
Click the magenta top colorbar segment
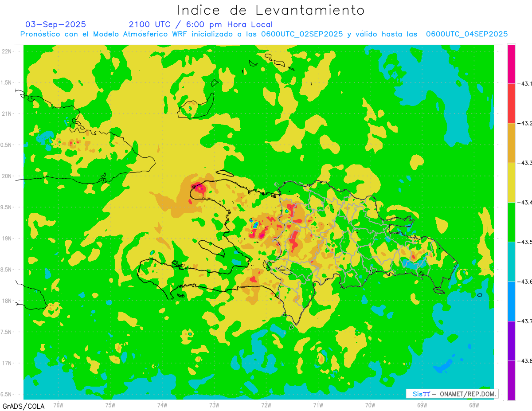511,64
